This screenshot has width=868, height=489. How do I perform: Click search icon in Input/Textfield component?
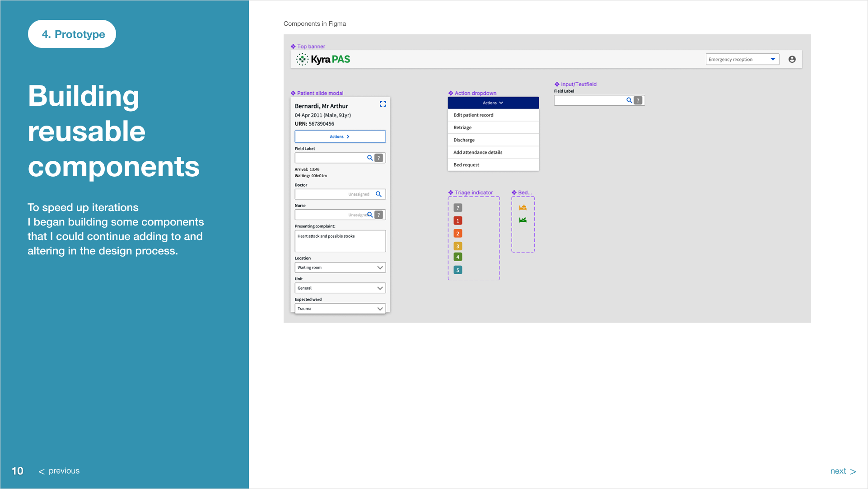[x=629, y=100]
